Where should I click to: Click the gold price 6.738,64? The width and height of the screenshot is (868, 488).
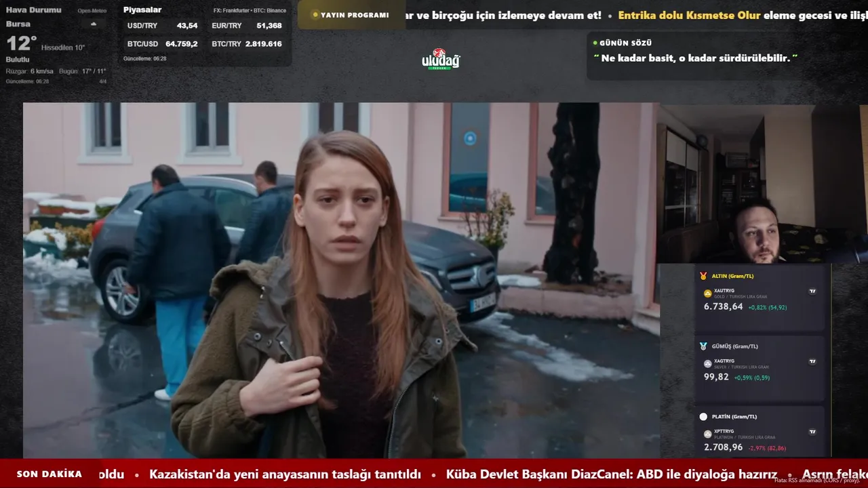(724, 307)
